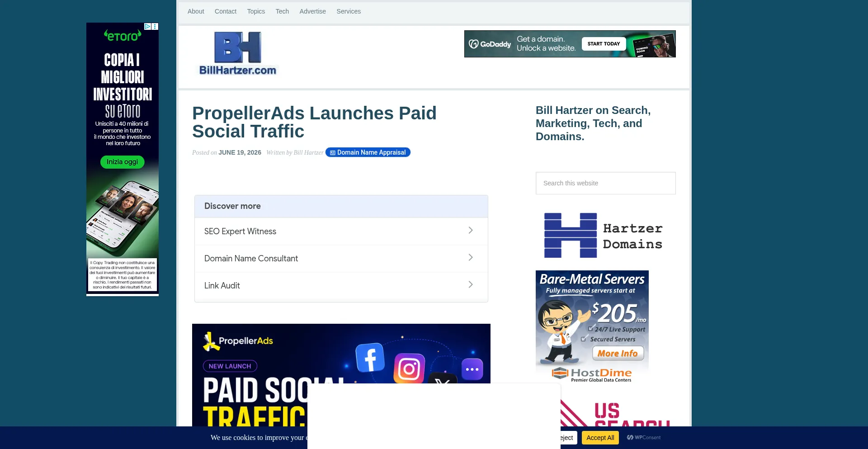This screenshot has height=449, width=868.
Task: Click the eToro logo in the left ad
Action: click(x=123, y=35)
